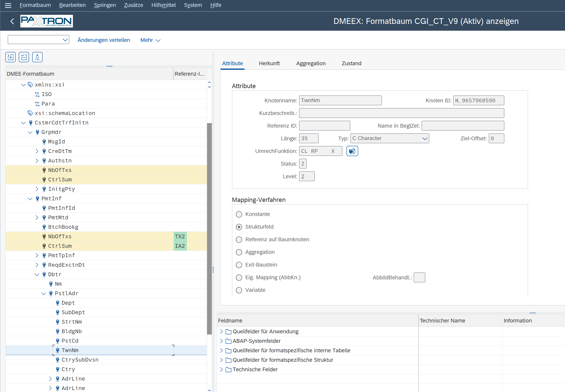Click the expand subtree toolbar icon
Image resolution: width=565 pixels, height=392 pixels.
(x=10, y=57)
